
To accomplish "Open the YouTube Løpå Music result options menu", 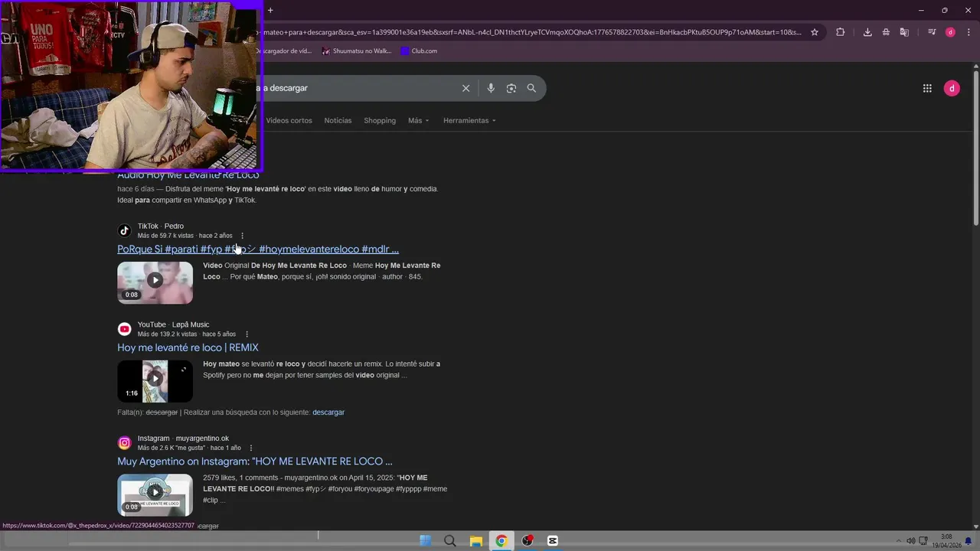I will (247, 334).
